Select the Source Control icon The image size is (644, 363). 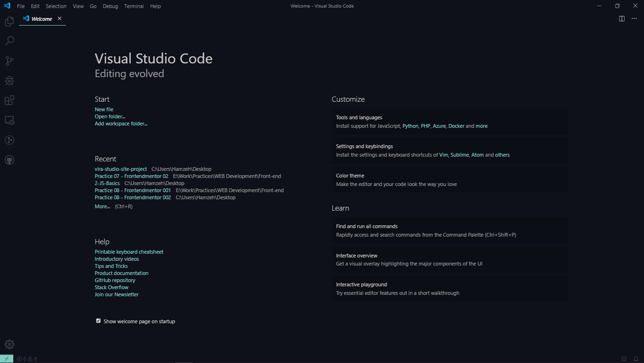coord(9,61)
